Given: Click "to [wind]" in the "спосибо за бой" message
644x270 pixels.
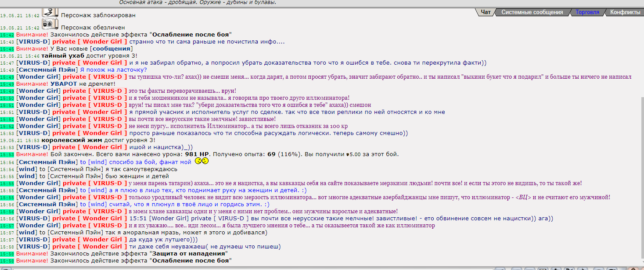Looking at the screenshot, I should (94, 162).
